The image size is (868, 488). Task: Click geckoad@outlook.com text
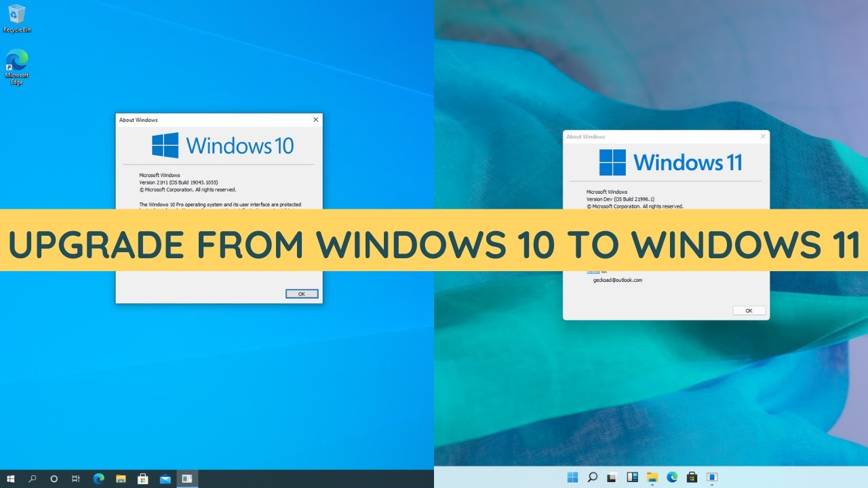coord(618,280)
